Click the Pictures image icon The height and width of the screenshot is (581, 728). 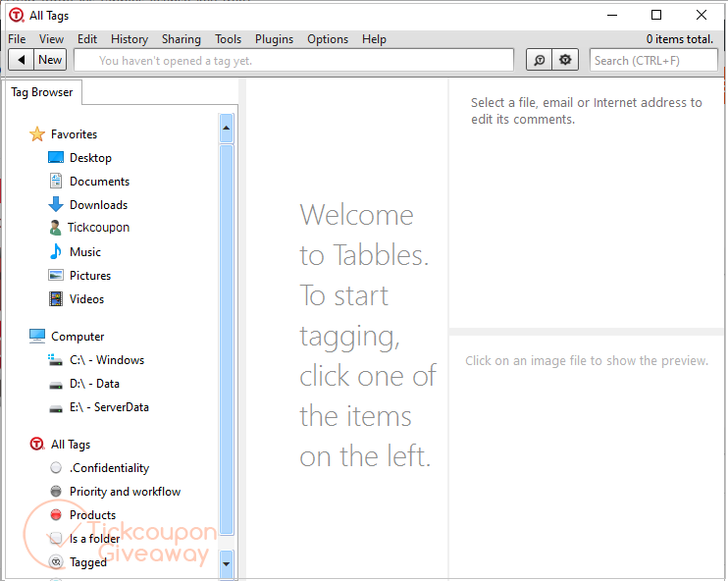click(56, 275)
